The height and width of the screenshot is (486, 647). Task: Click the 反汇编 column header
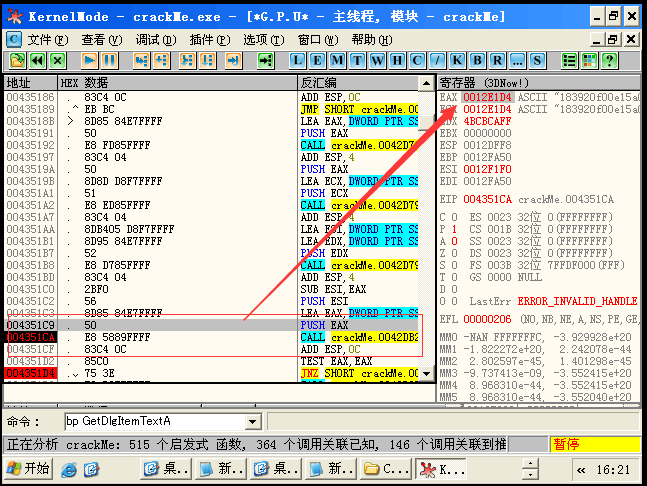tap(358, 83)
